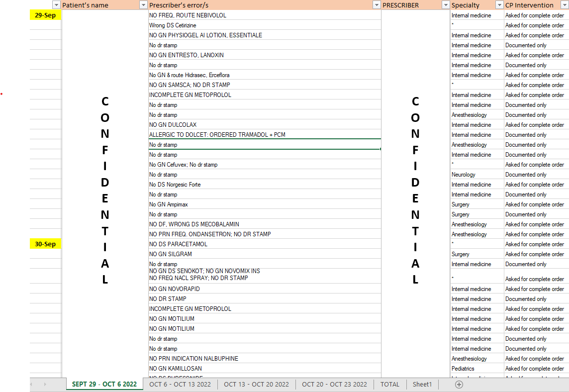Select Internal medicine cell in DULCOLAX row
569x392 pixels.
tap(477, 125)
